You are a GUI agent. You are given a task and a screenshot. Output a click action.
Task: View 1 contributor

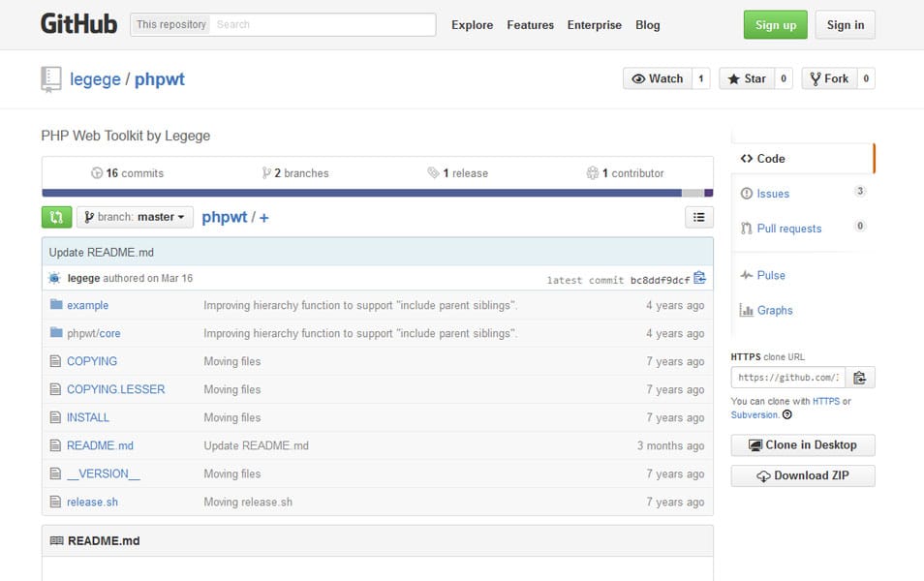pos(626,172)
